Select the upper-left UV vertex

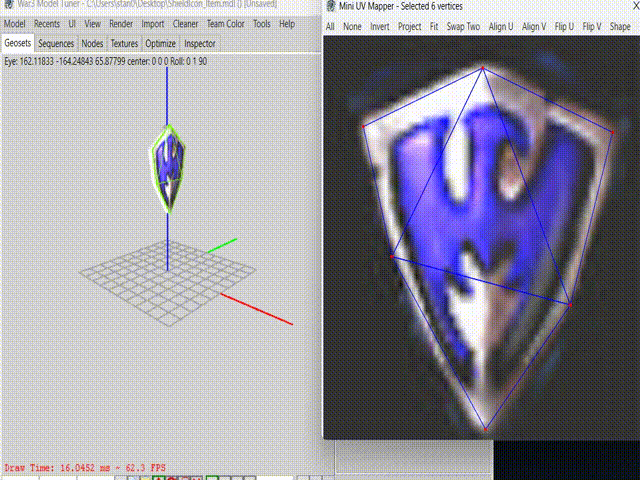[x=363, y=127]
